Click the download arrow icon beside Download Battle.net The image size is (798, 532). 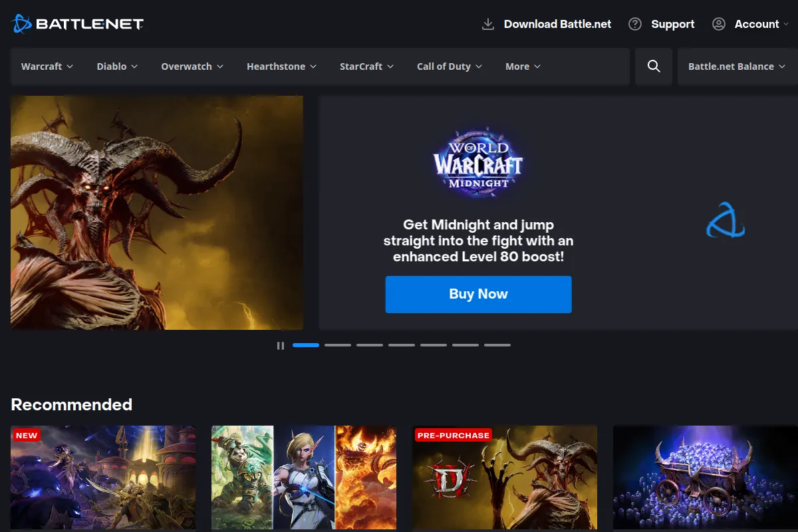coord(487,23)
